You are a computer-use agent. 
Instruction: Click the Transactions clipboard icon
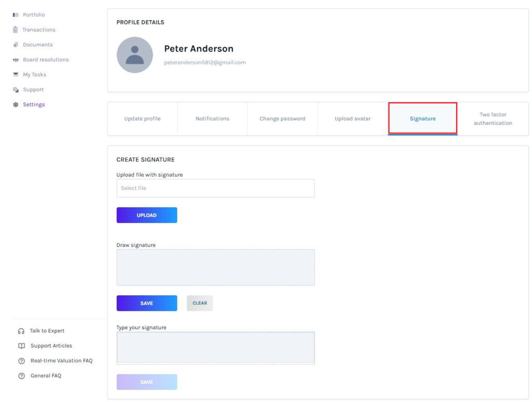coord(16,30)
